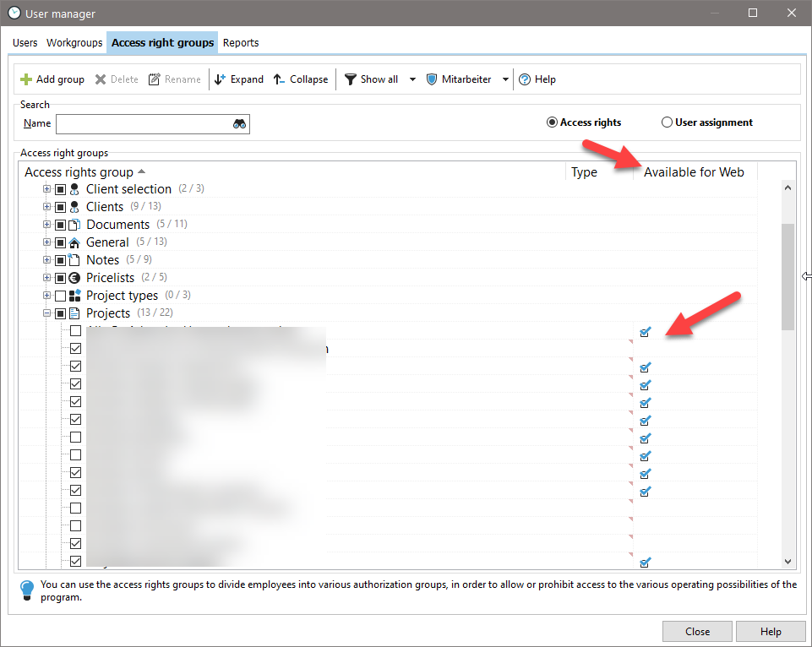Open the Mitarbeiter dropdown arrow
The width and height of the screenshot is (812, 647).
505,79
